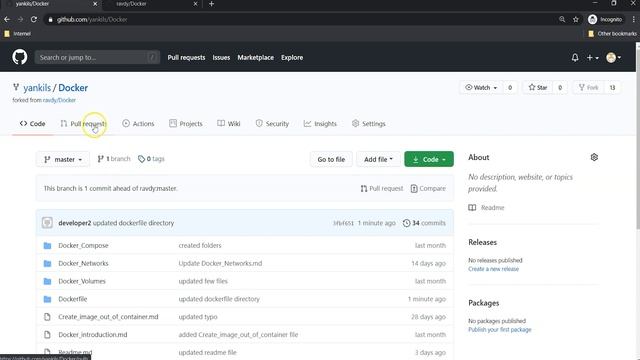
Task: Click the Compare link
Action: coord(428,189)
